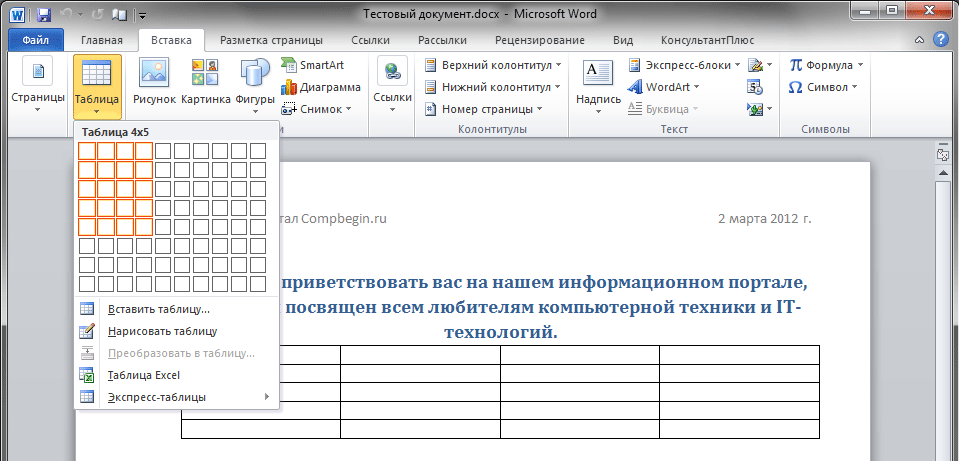The image size is (959, 461).
Task: Insert a SmartArt graphic
Action: point(313,65)
